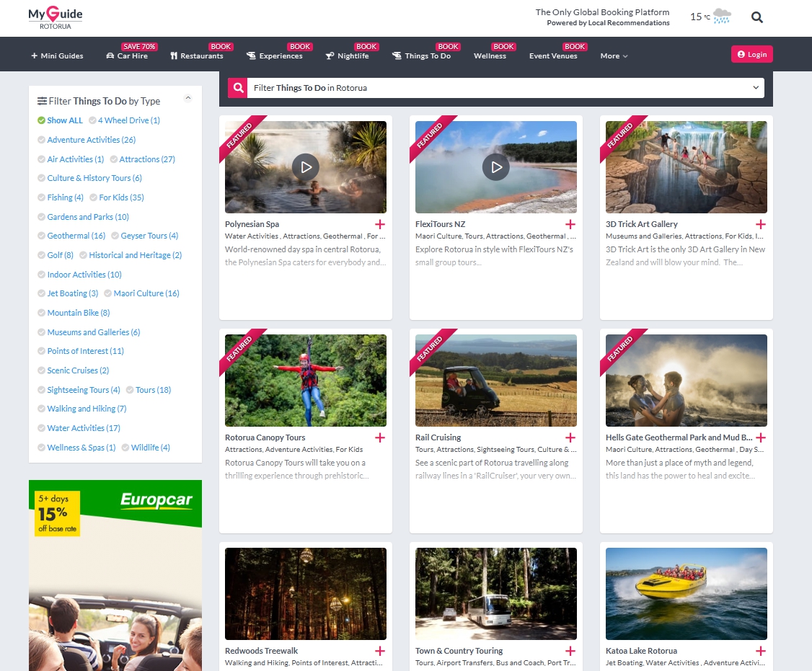
Task: Click the My Guide Rotorua logo
Action: [56, 17]
